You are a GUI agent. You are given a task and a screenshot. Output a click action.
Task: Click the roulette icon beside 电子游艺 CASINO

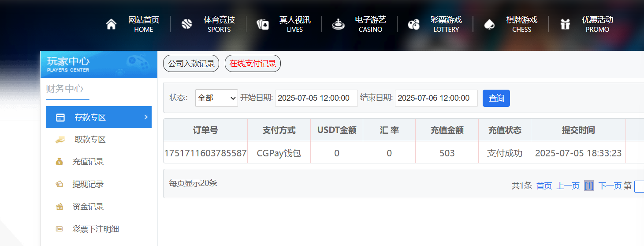pos(338,24)
